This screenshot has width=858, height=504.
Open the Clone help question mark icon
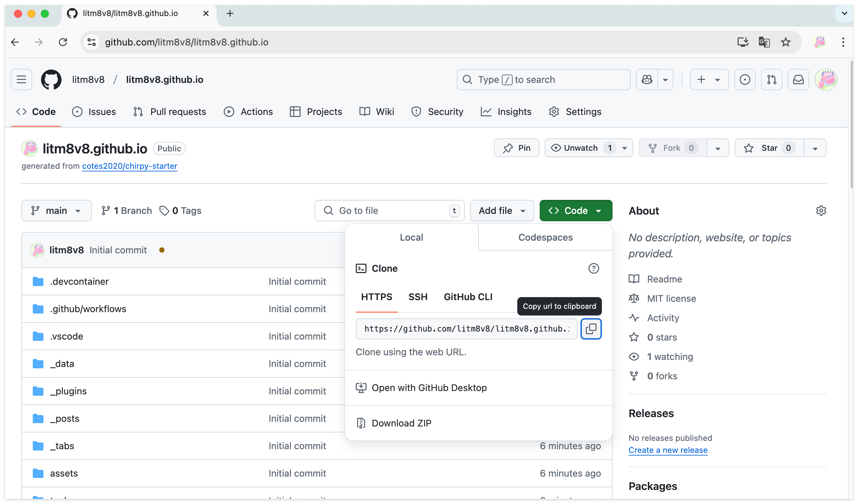[x=594, y=268]
